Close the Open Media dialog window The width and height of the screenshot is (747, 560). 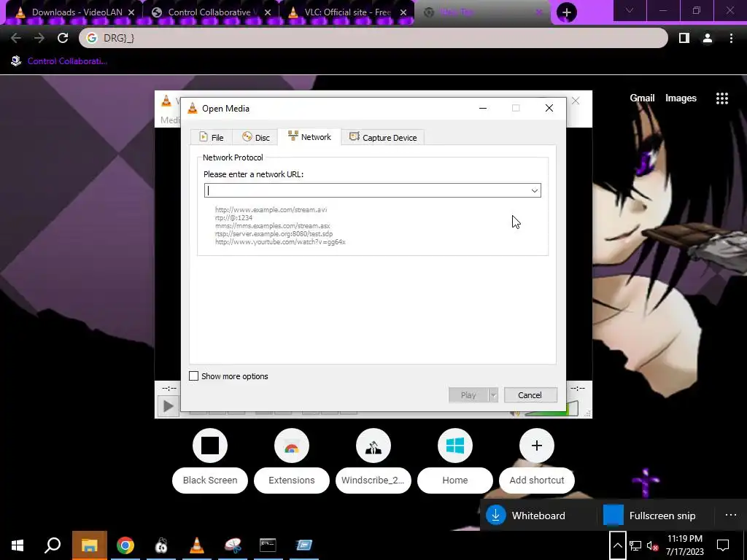tap(549, 108)
